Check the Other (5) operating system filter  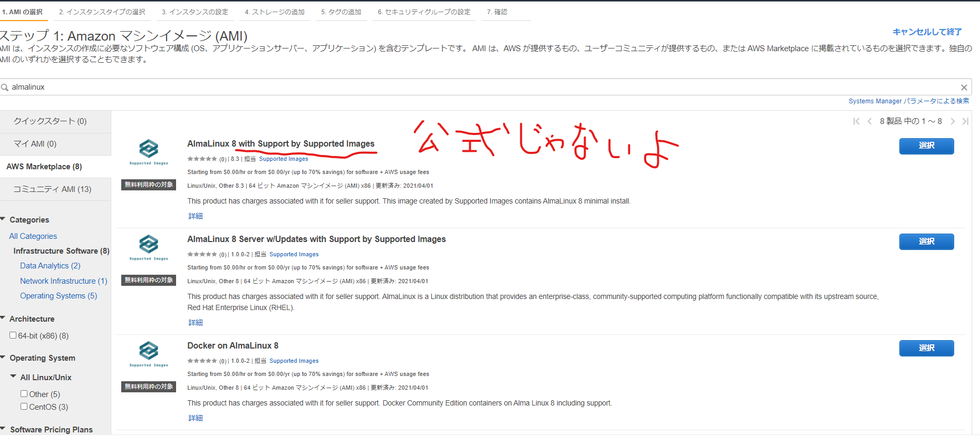point(24,393)
